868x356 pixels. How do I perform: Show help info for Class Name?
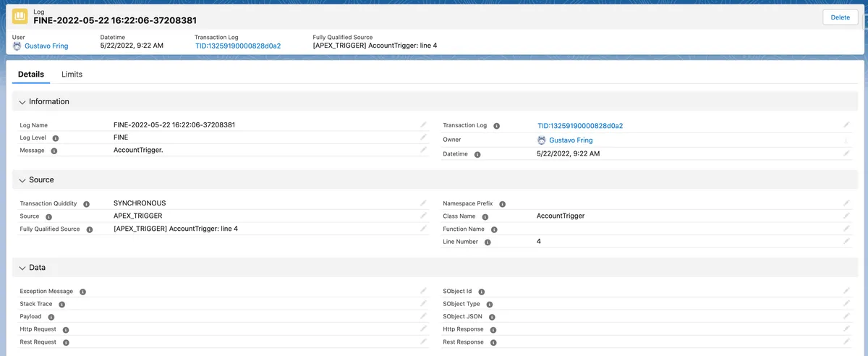click(x=485, y=217)
